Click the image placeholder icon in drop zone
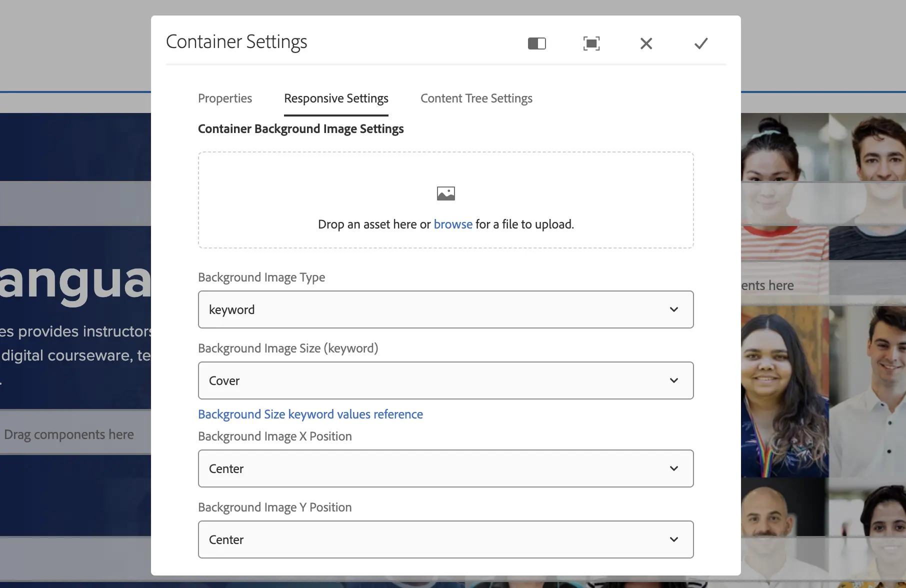The width and height of the screenshot is (906, 588). (x=445, y=193)
